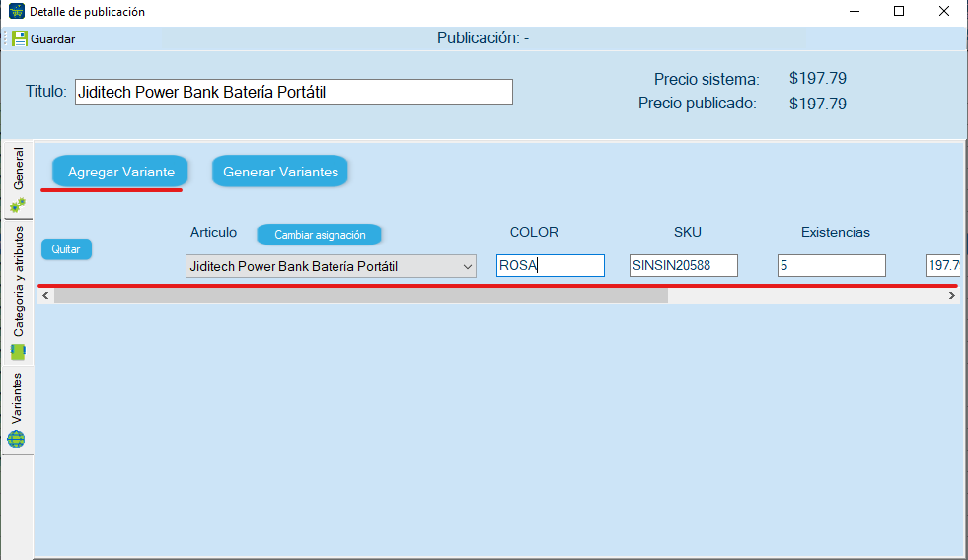
Task: Click the app icon in title bar
Action: [16, 11]
